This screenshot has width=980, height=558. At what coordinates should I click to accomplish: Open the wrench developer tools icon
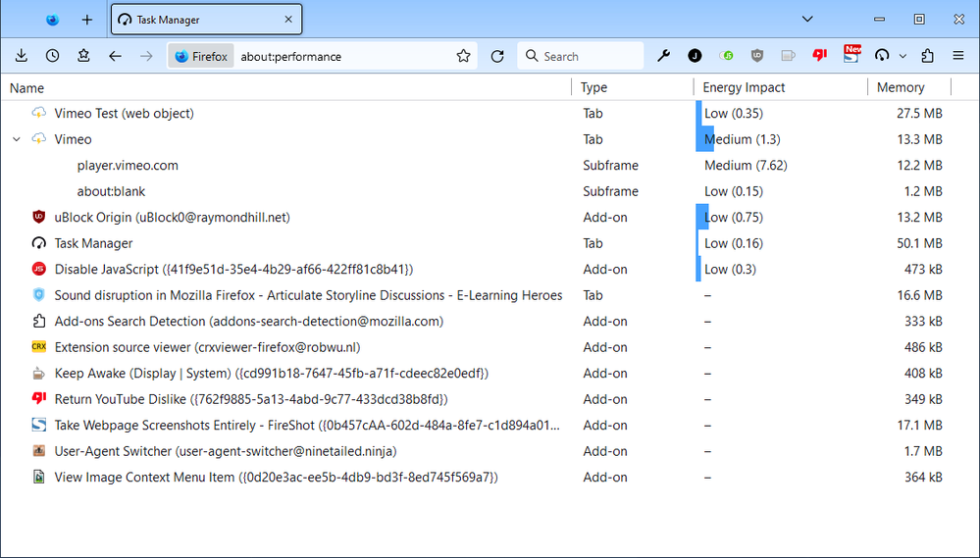tap(664, 56)
